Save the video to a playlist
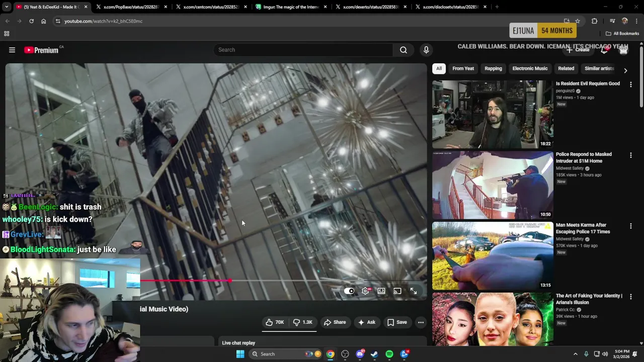Screen dimensions: 644x362 pos(397,322)
